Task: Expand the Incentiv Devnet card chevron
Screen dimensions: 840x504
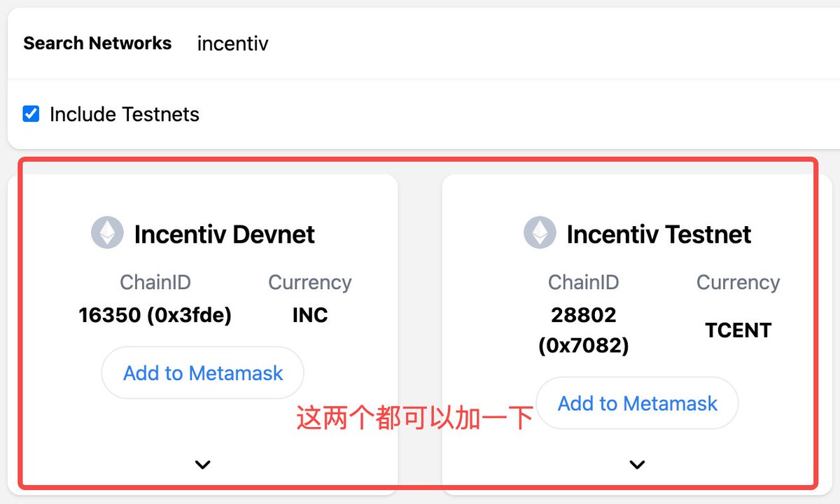Action: (x=203, y=464)
